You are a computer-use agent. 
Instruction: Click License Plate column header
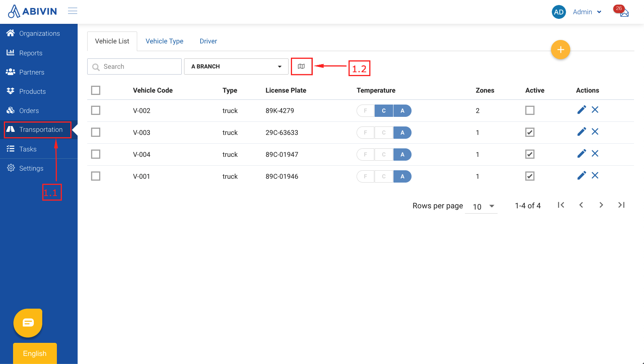[286, 90]
